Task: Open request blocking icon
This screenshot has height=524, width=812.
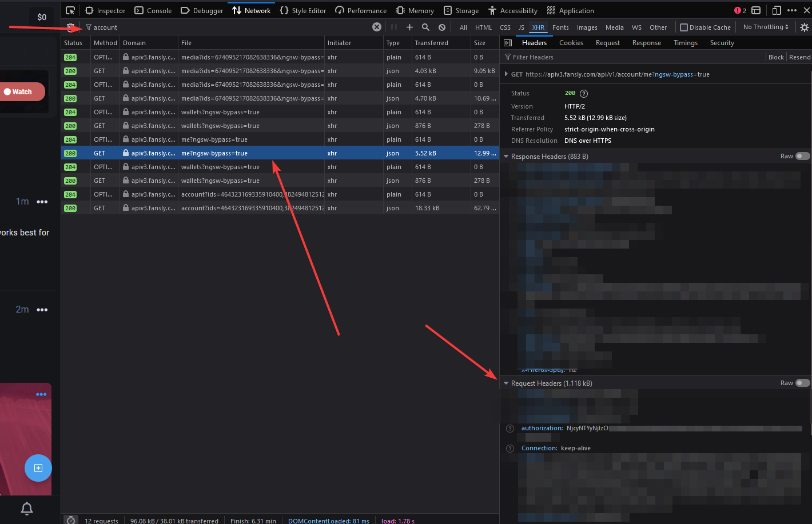Action: pyautogui.click(x=442, y=27)
